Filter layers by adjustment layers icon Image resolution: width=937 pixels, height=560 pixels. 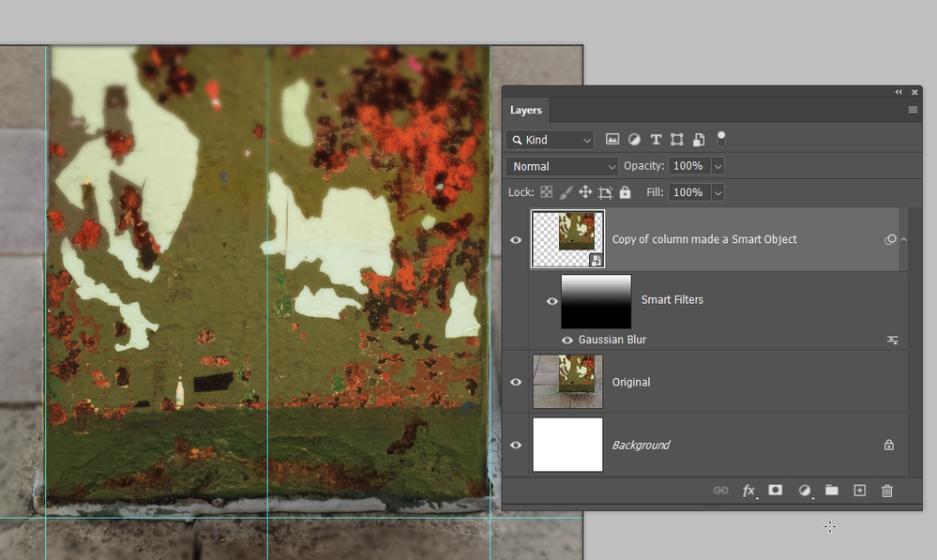pos(634,139)
